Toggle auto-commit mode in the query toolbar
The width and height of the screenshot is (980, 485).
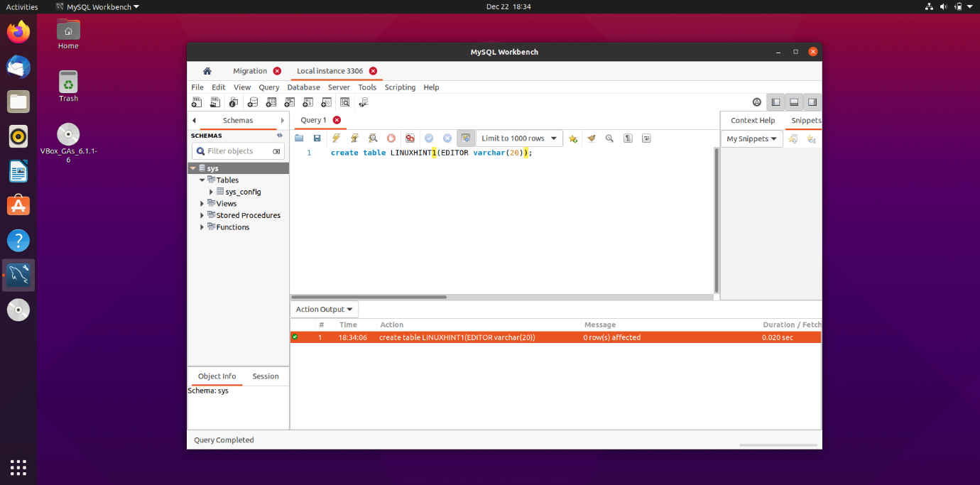(466, 138)
